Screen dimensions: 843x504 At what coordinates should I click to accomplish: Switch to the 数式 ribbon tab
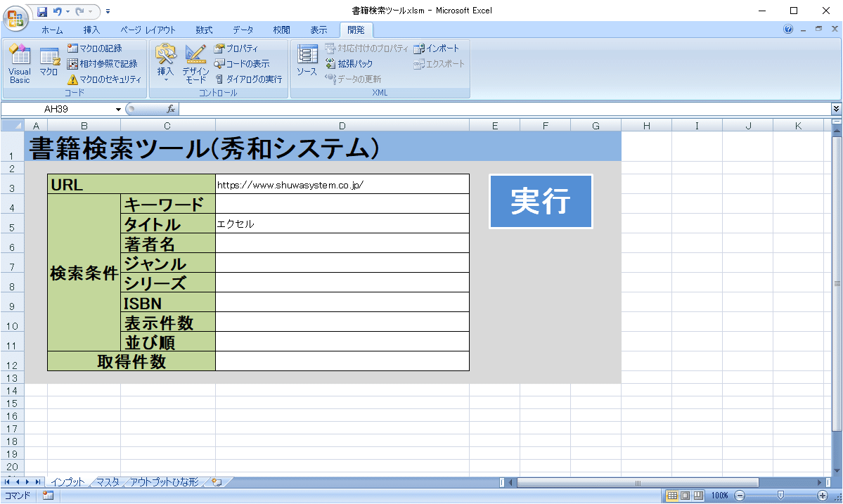204,30
